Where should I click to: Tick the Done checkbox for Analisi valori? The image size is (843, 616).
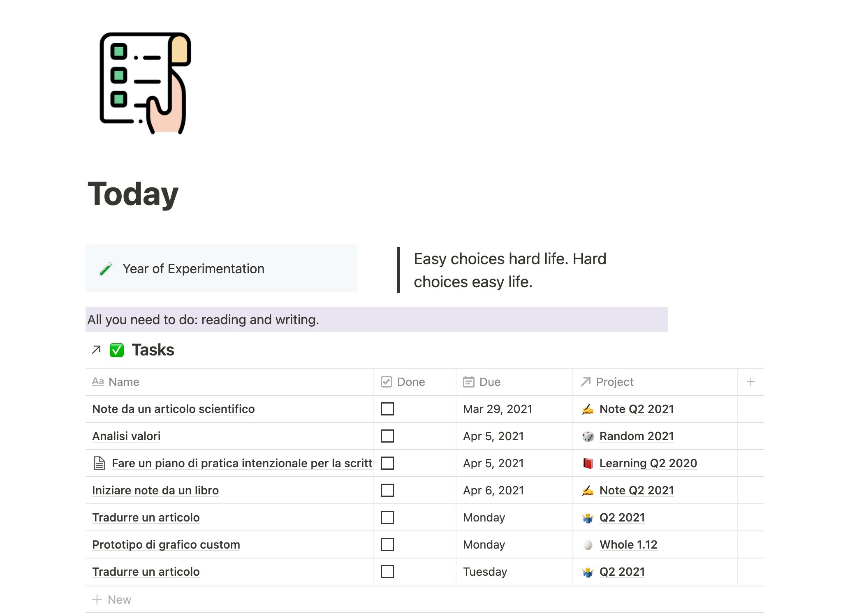click(x=387, y=436)
